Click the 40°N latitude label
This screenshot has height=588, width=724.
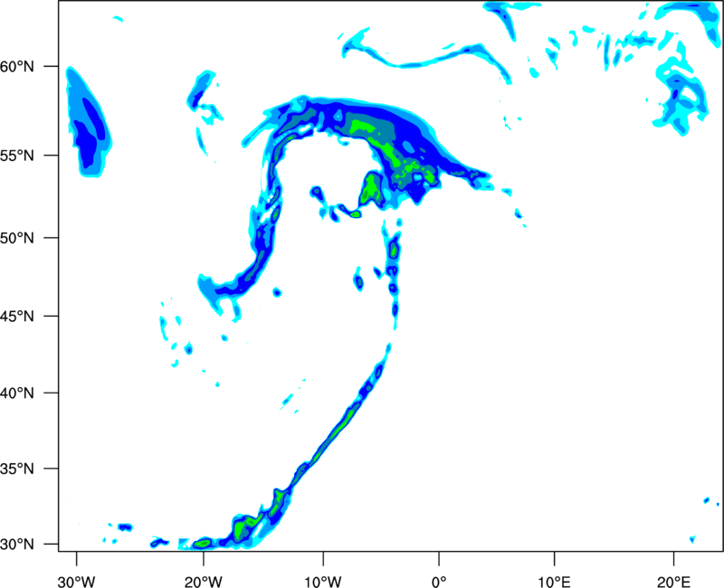click(x=17, y=394)
